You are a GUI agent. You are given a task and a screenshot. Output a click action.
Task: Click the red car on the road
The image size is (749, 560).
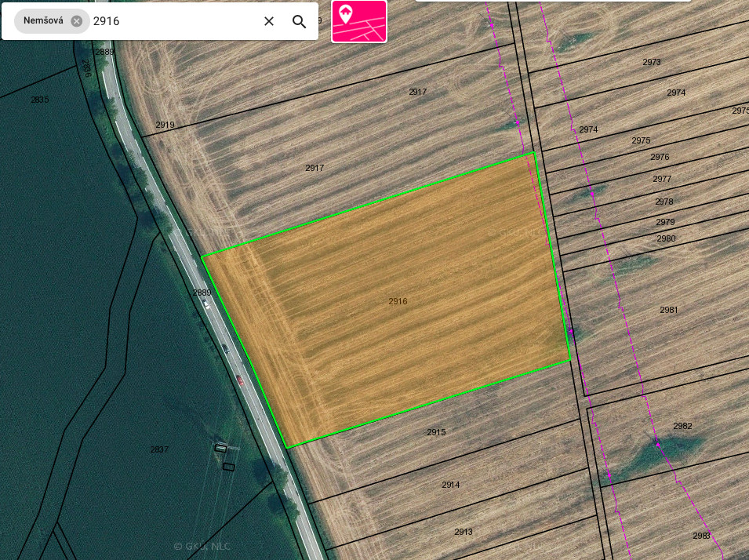pyautogui.click(x=240, y=381)
